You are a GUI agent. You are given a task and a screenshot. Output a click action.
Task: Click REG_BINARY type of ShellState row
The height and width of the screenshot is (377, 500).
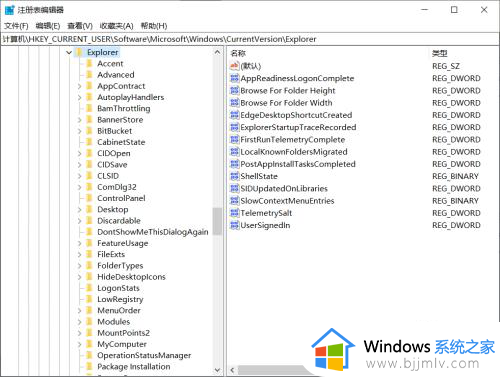click(x=455, y=176)
